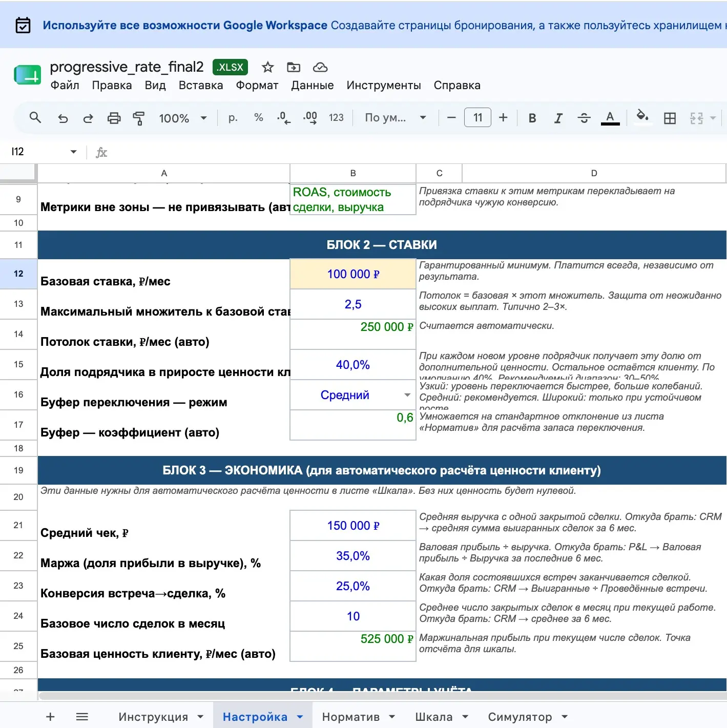Open the Шкала tab options arrow
Image resolution: width=727 pixels, height=728 pixels.
[x=465, y=717]
